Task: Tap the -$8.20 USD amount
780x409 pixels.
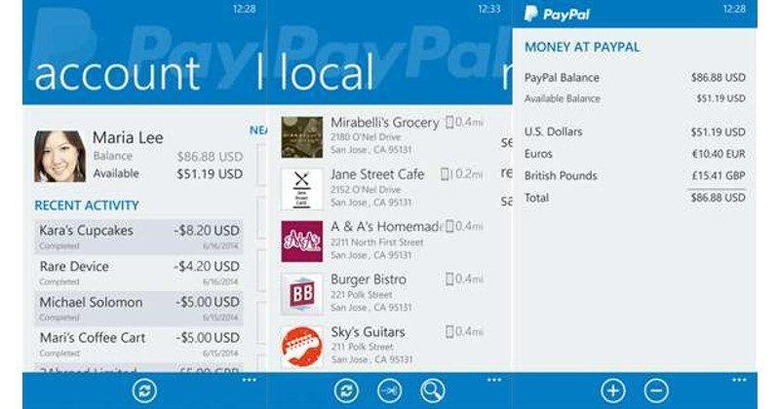Action: (206, 231)
